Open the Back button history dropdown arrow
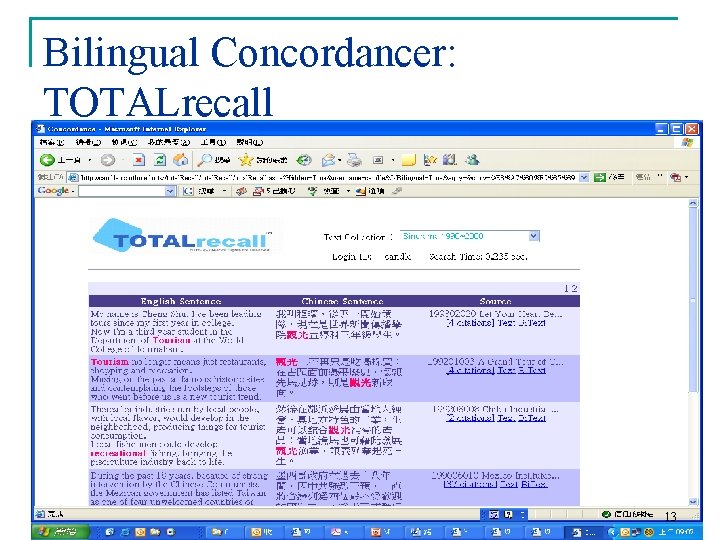The image size is (720, 540). (90, 160)
